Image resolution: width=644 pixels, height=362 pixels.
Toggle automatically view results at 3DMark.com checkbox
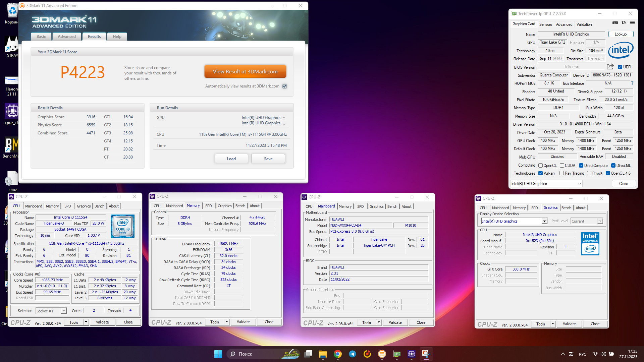coord(285,86)
